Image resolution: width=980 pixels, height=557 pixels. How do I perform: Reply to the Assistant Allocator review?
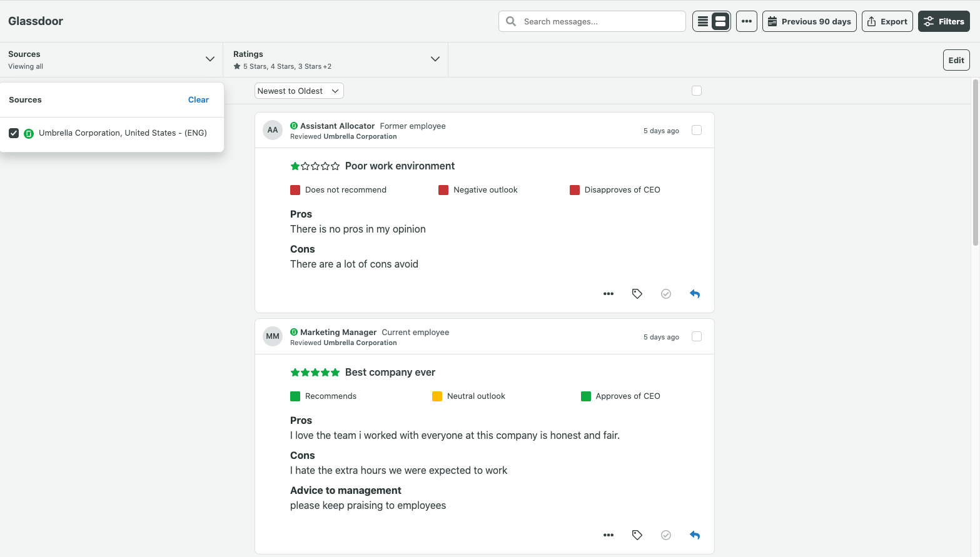pos(694,293)
